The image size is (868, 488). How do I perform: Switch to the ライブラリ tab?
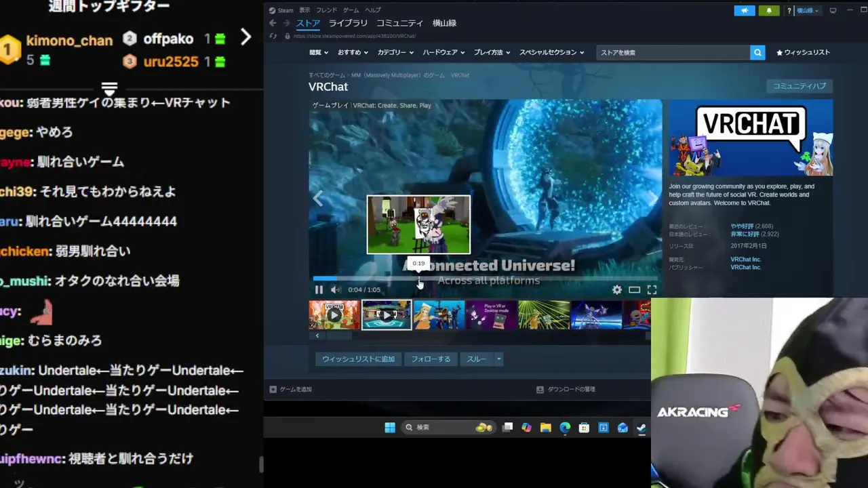(348, 23)
